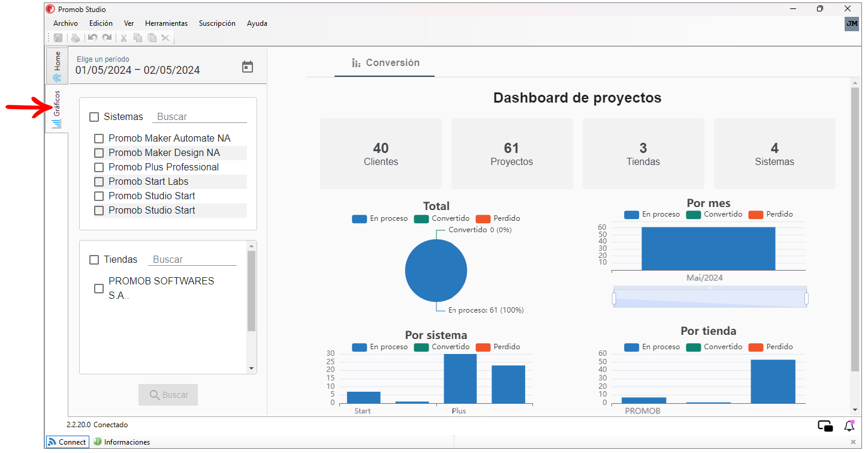Click the overlapping screens icon at bottom right
868x453 pixels.
[825, 426]
